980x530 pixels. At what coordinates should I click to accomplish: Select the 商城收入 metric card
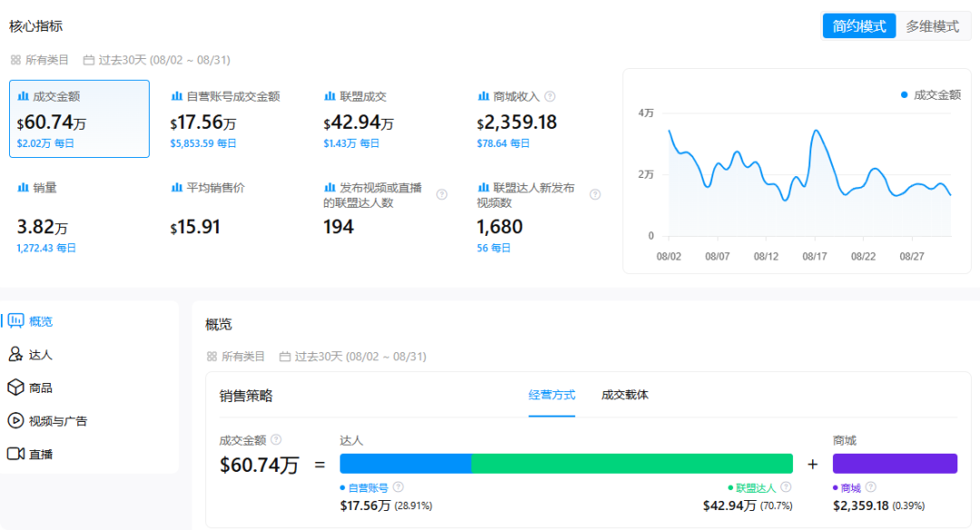tap(539, 119)
